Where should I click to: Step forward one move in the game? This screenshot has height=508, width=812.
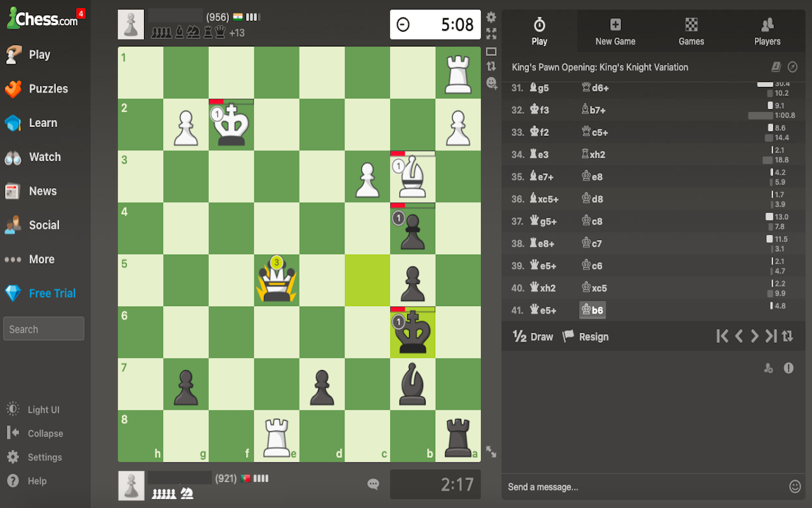pos(756,336)
